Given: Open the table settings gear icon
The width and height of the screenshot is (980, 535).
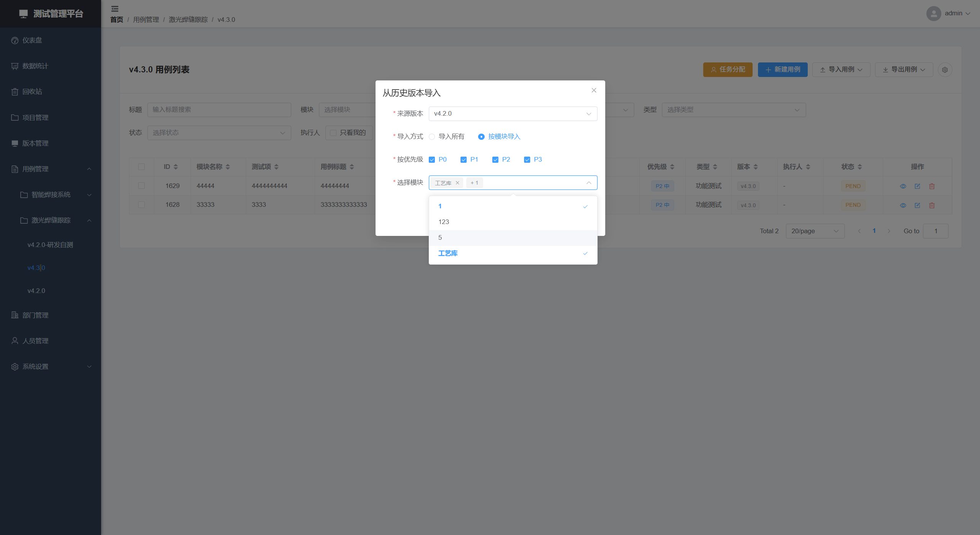Looking at the screenshot, I should (x=945, y=70).
